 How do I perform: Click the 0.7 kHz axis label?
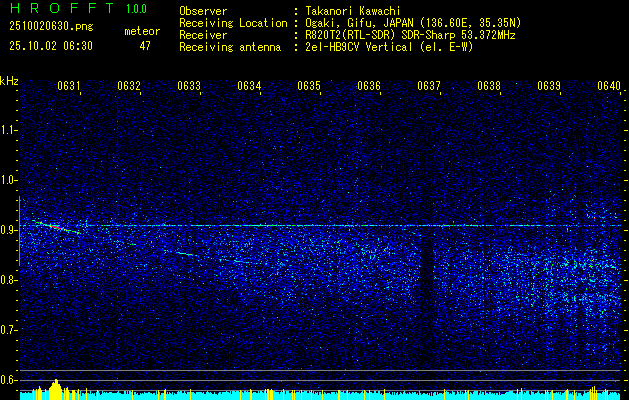pyautogui.click(x=9, y=330)
